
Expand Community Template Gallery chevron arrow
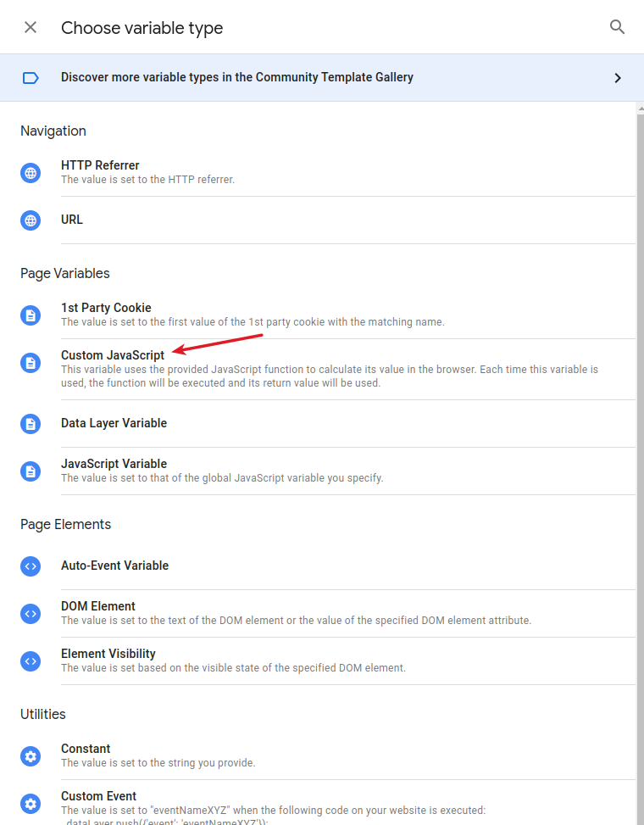618,78
